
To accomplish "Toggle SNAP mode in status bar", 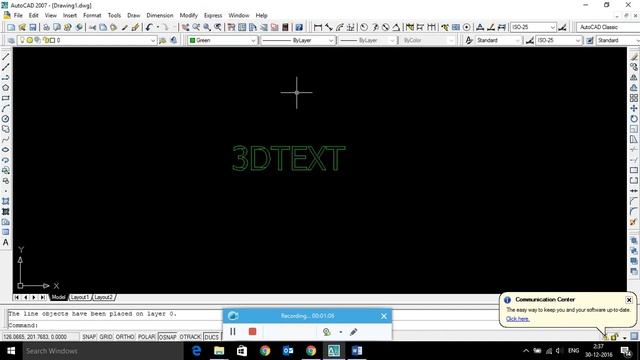I will tap(89, 337).
